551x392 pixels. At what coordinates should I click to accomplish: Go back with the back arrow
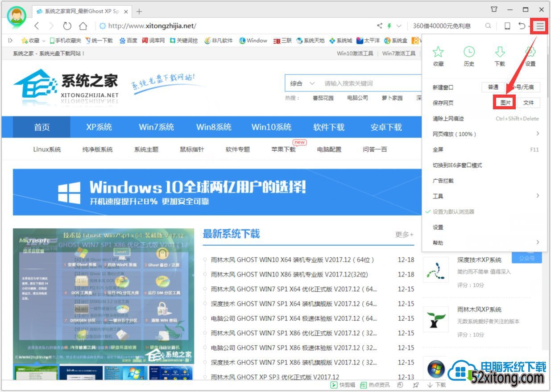coord(37,26)
